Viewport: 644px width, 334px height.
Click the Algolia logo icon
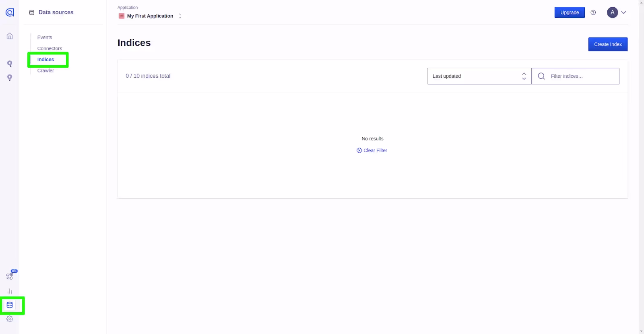pos(10,12)
